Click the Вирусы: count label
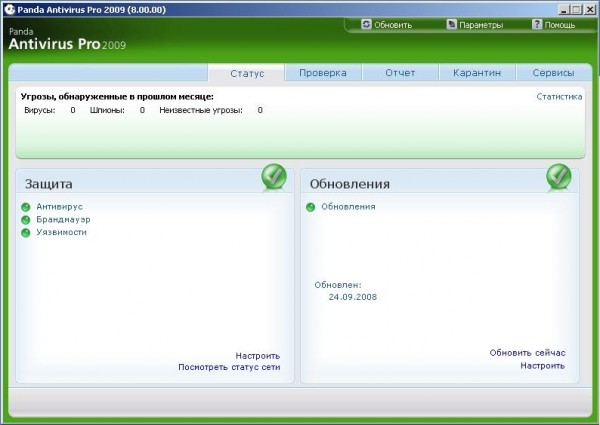 tap(39, 110)
